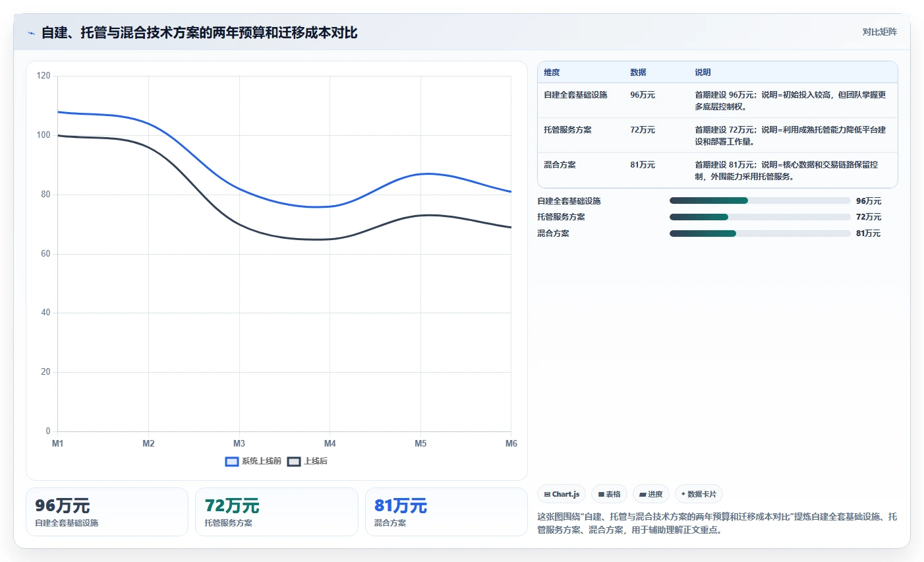Click the 60 y-axis label

point(45,254)
